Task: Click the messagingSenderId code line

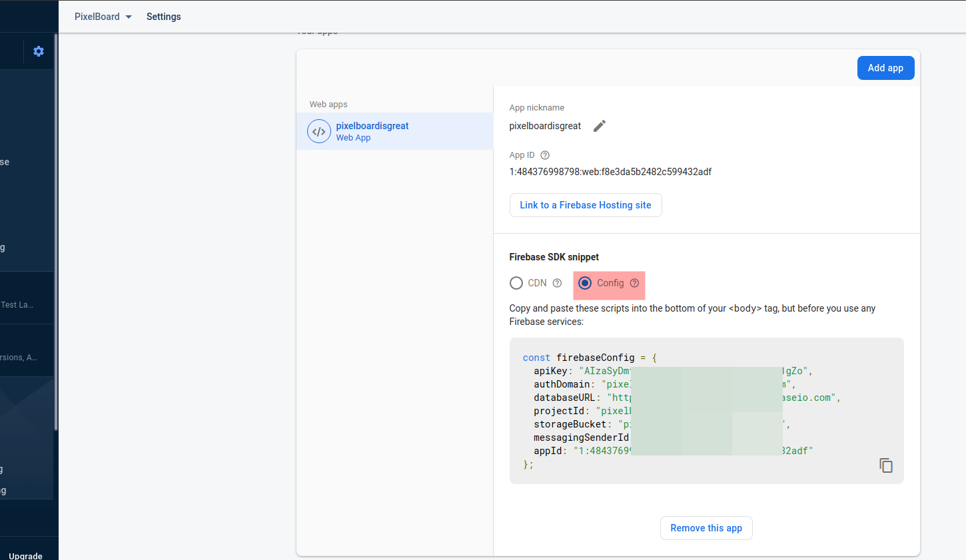Action: pos(581,437)
